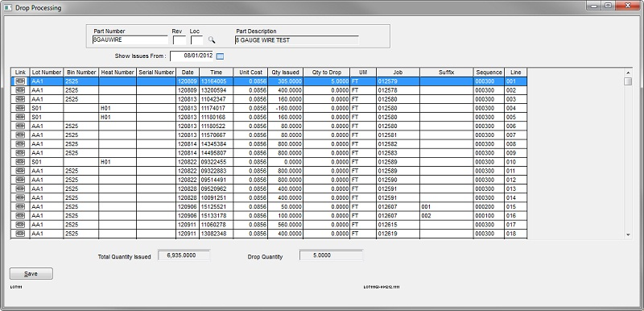
Task: Click the link icon for line 006
Action: (x=20, y=126)
